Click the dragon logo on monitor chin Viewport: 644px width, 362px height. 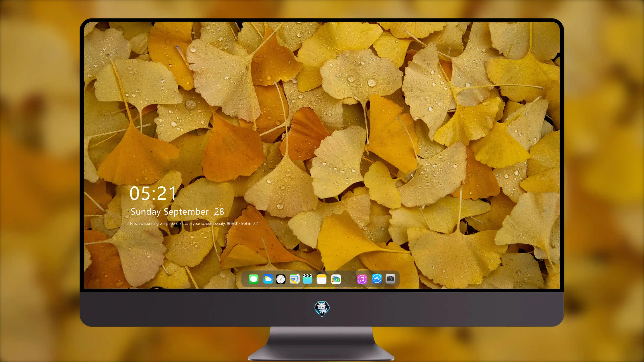point(322,309)
